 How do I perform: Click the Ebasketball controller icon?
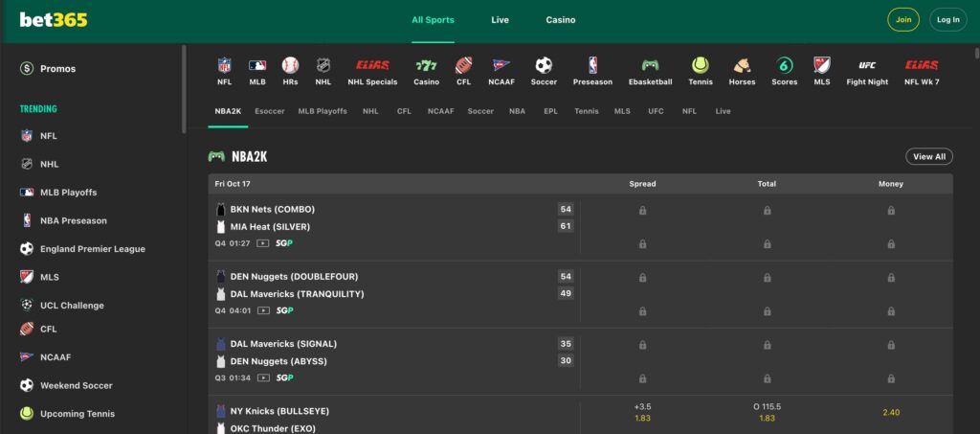coord(650,66)
